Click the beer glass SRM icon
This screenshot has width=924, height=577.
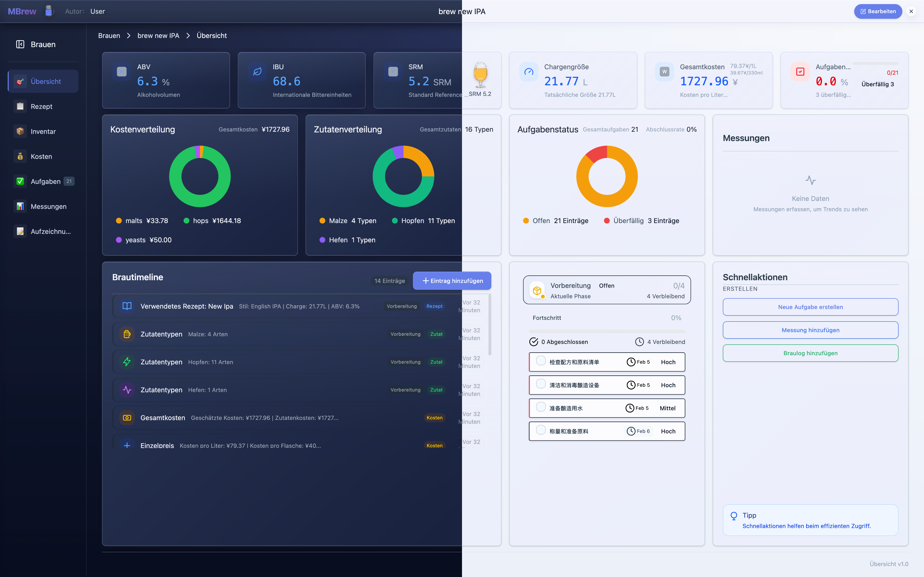[480, 75]
